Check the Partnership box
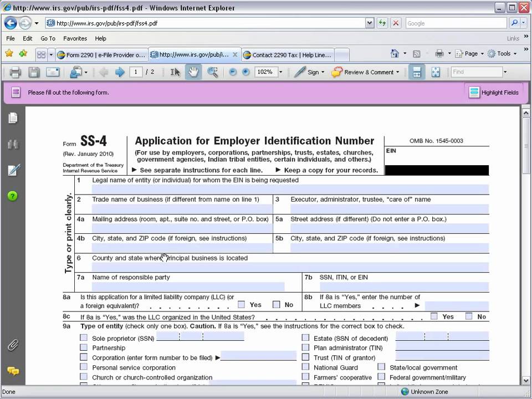 tap(84, 347)
